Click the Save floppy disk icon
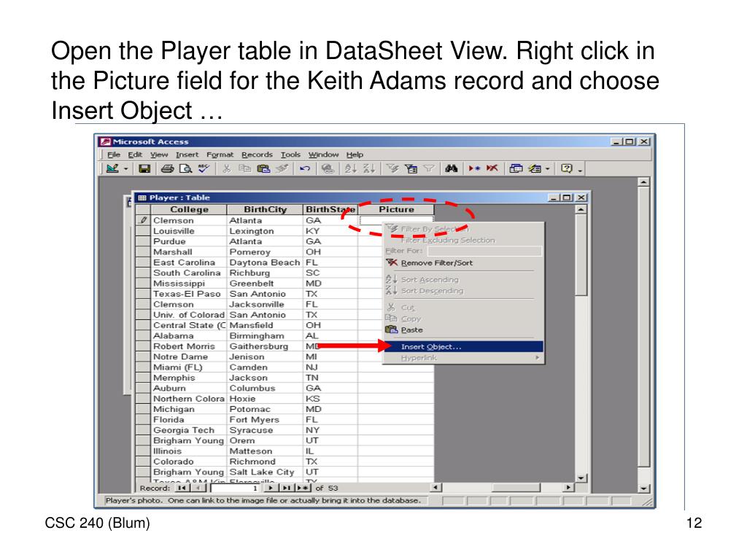The image size is (747, 560). coord(144,168)
